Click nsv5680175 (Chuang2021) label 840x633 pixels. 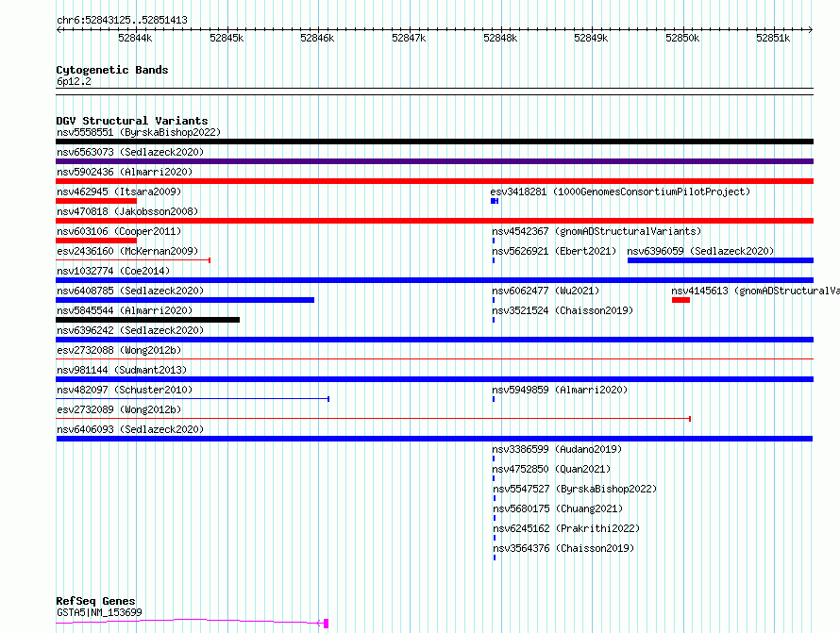tap(558, 508)
